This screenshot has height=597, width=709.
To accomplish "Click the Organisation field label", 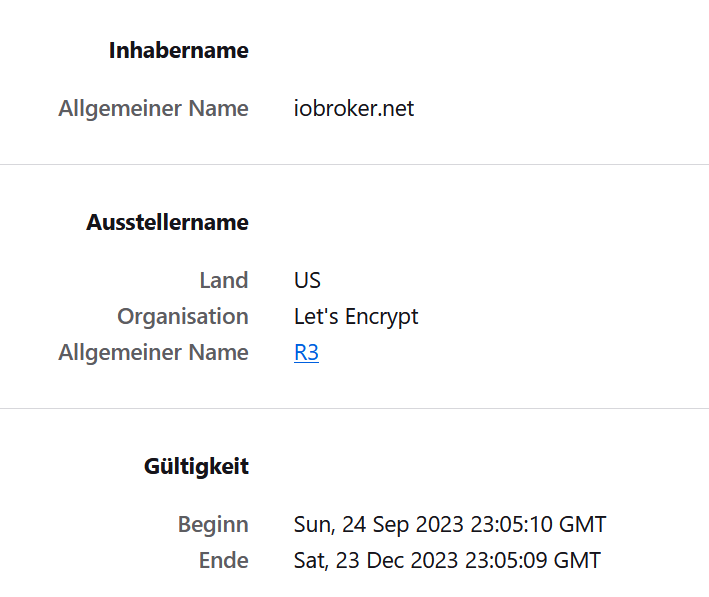I will [x=183, y=317].
